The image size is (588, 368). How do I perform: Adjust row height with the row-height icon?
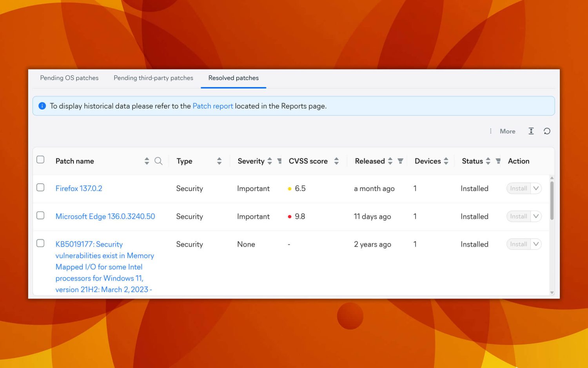[531, 131]
